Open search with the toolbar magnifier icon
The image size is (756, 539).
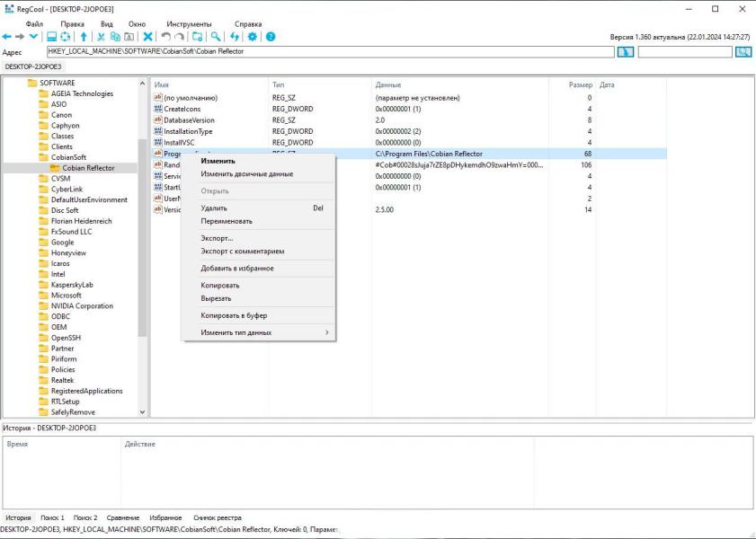(x=216, y=37)
